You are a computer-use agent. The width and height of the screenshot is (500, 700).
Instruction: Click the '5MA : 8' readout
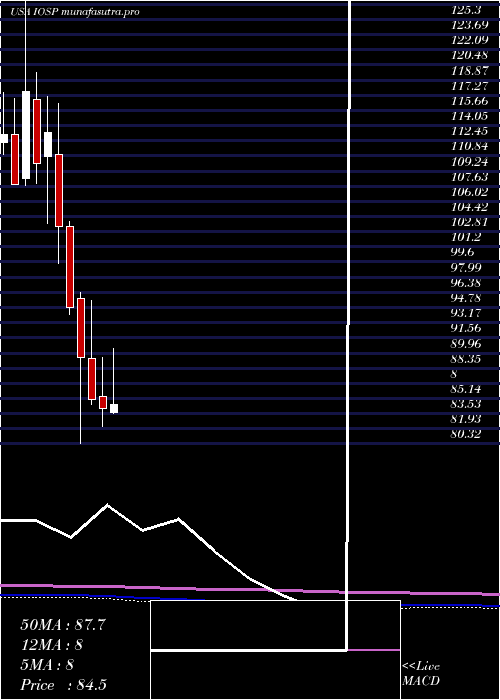[x=46, y=665]
